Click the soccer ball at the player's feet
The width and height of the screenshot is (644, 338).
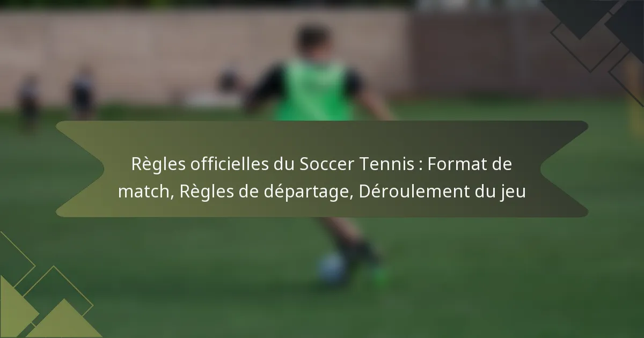[333, 268]
